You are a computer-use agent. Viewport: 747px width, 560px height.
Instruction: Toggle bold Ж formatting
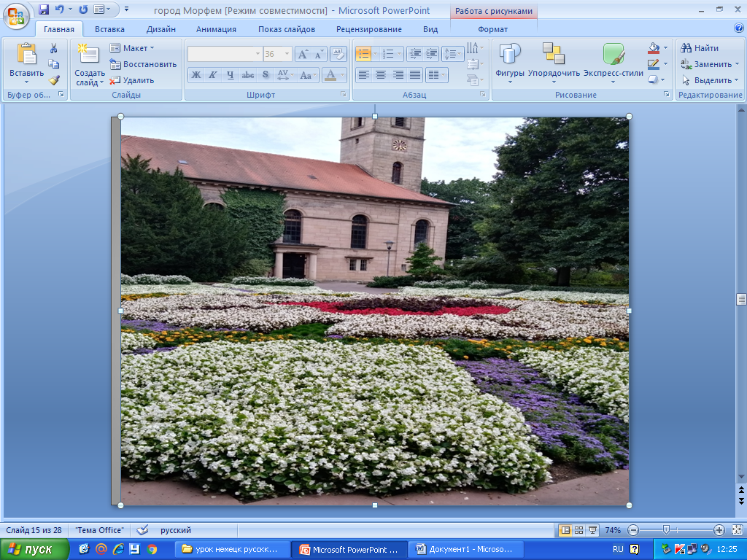(x=196, y=74)
